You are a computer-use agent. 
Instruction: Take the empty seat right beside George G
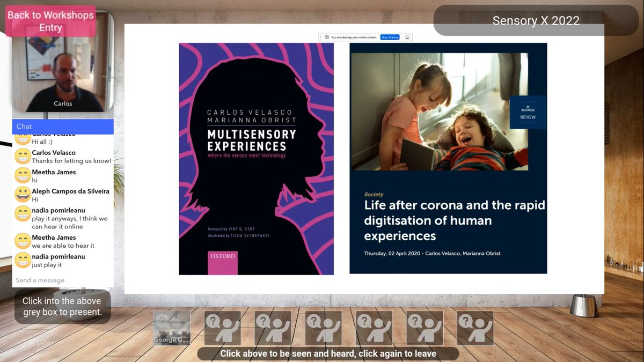click(x=222, y=328)
